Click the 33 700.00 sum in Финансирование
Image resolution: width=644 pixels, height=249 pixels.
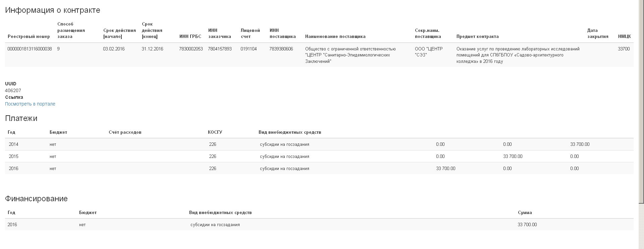coord(527,225)
